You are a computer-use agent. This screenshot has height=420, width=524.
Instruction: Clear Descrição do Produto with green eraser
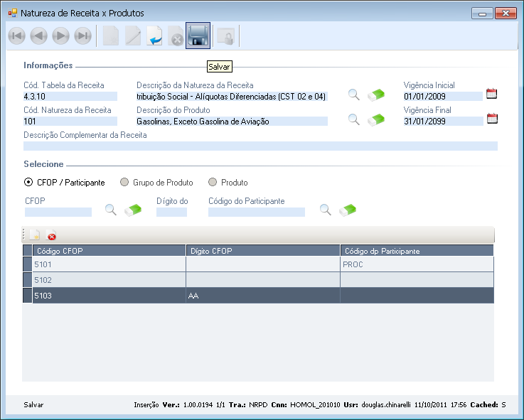(x=376, y=119)
